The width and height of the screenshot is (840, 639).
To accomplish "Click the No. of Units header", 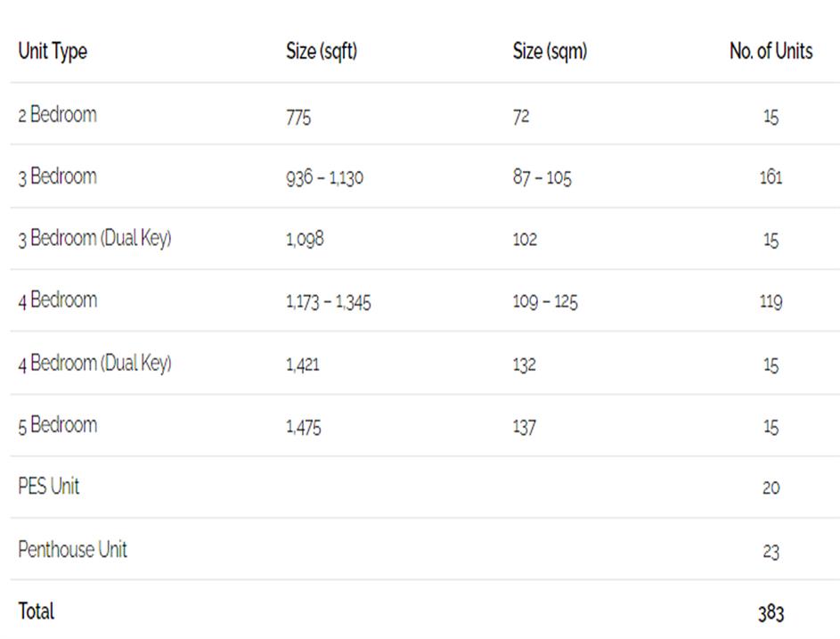I will click(771, 52).
